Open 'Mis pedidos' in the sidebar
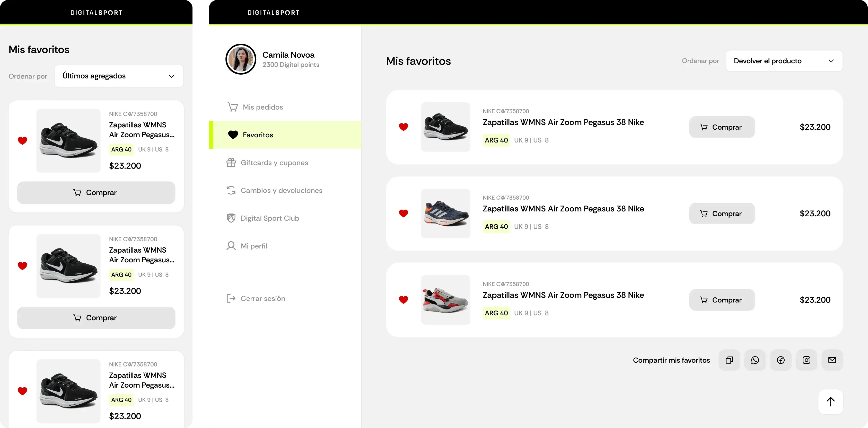This screenshot has height=428, width=868. click(x=262, y=107)
